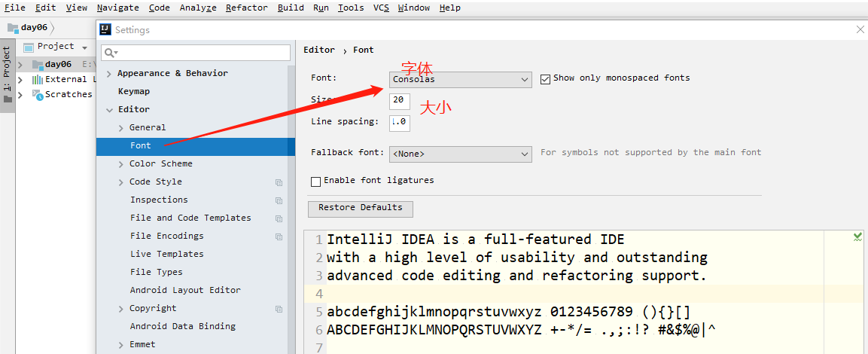
Task: Click the Settings search field
Action: click(x=196, y=53)
